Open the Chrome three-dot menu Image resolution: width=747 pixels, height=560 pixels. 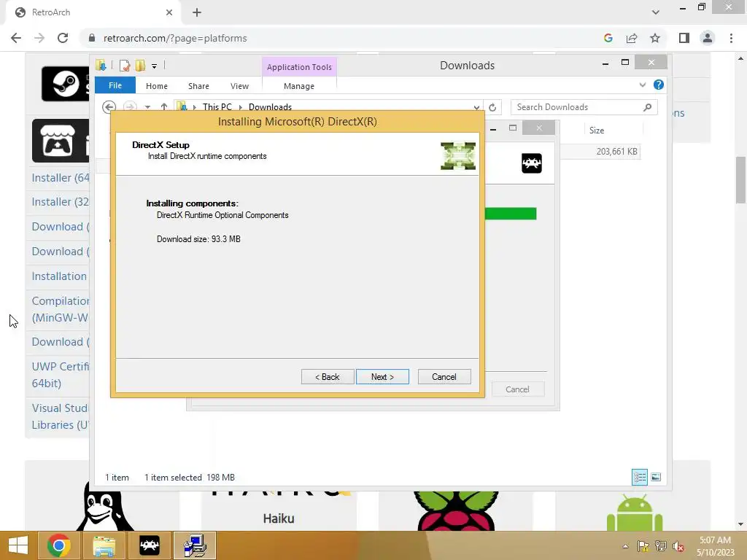(x=731, y=38)
